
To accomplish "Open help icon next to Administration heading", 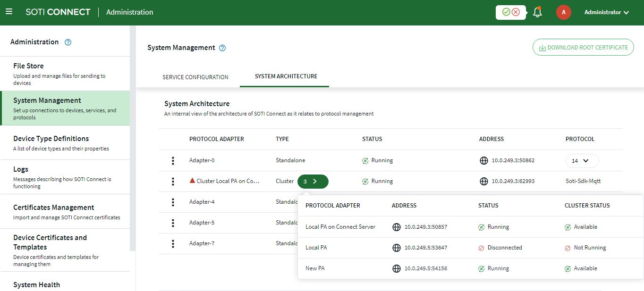I will pyautogui.click(x=68, y=42).
